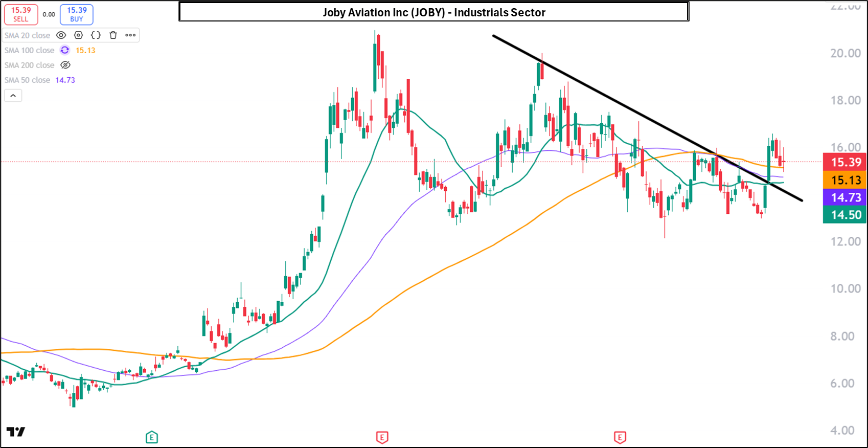Click the 10.00 price scale tick

tap(846, 288)
